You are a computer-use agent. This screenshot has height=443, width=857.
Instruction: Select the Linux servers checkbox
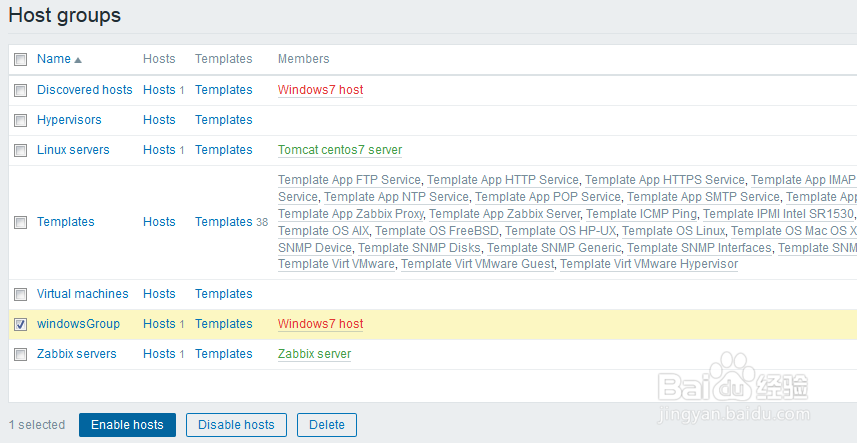21,150
